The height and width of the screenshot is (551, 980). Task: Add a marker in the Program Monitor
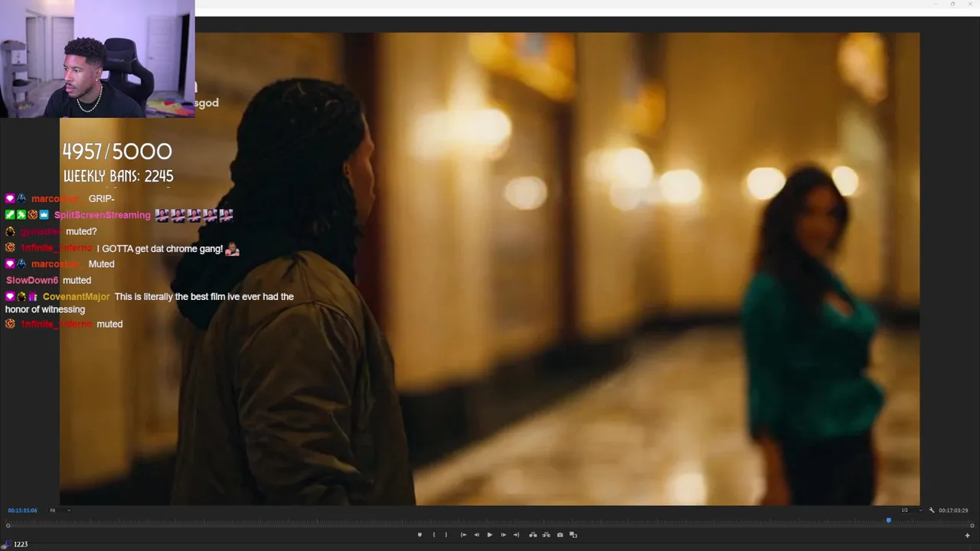[420, 535]
